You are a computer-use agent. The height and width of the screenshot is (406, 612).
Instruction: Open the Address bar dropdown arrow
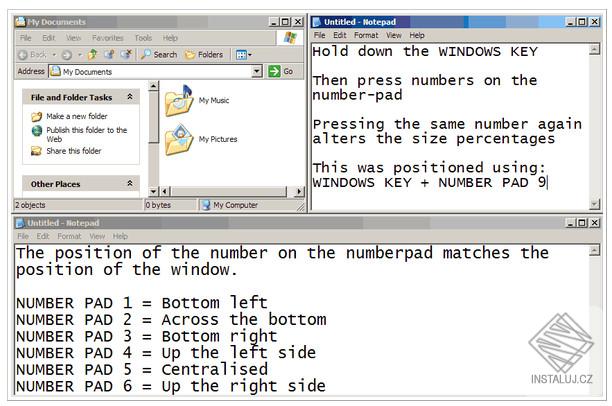point(257,71)
